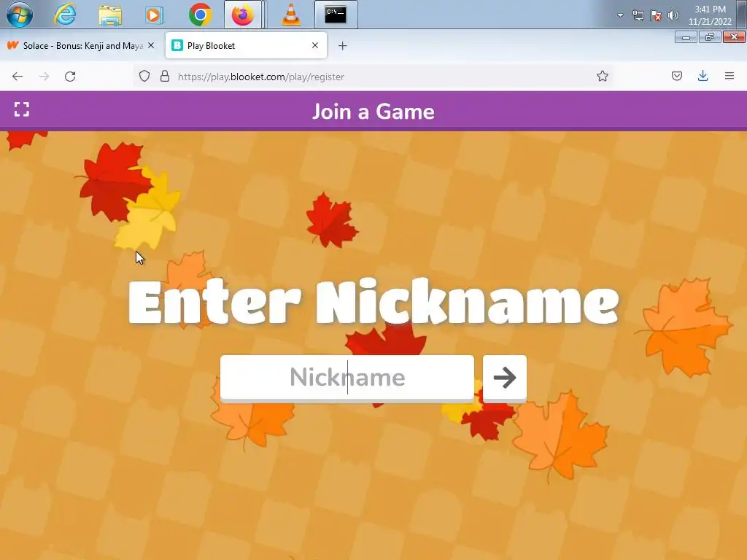Open Windows Explorer folder taskbar icon
This screenshot has height=560, width=747.
(110, 15)
